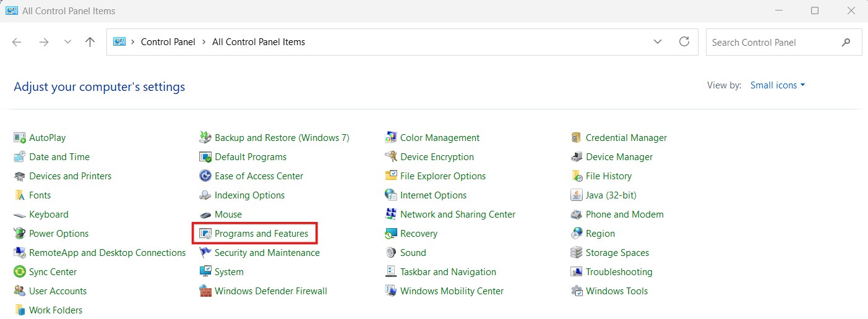The height and width of the screenshot is (319, 868).
Task: Click the Ease of Access Center icon
Action: tap(205, 176)
